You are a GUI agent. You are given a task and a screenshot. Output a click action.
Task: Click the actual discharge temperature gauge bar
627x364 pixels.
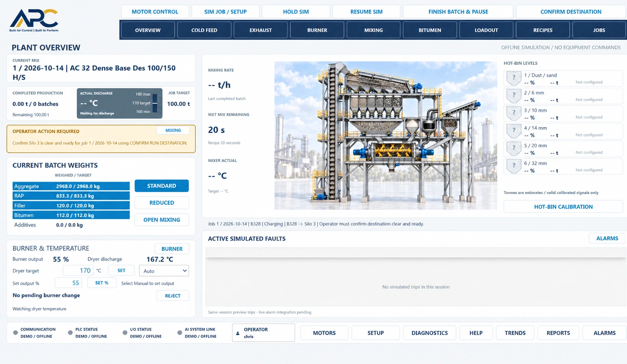155,104
